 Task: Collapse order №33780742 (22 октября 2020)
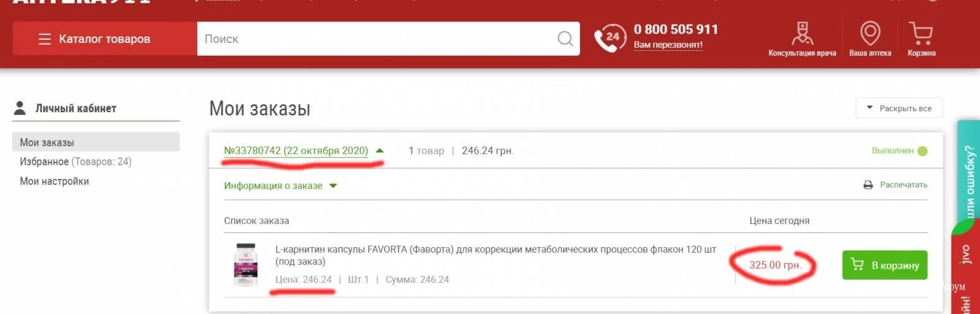303,150
